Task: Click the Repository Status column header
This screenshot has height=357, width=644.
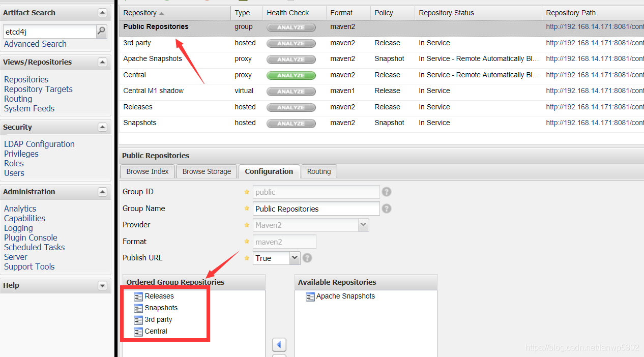Action: tap(478, 13)
